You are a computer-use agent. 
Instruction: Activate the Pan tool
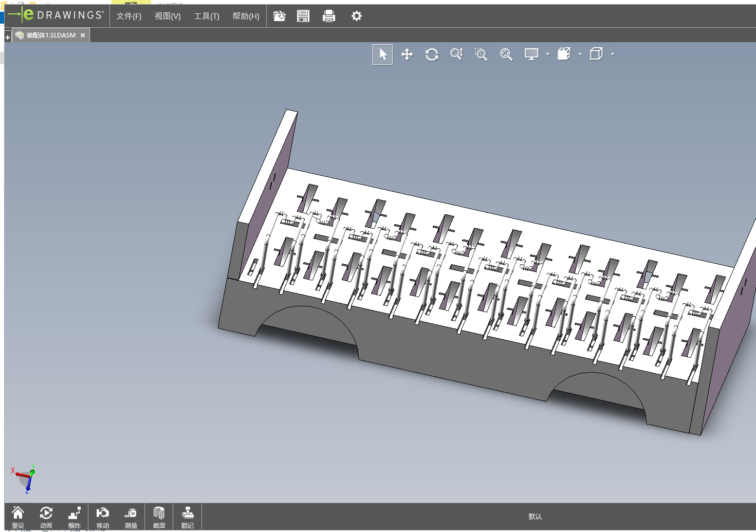[x=407, y=54]
